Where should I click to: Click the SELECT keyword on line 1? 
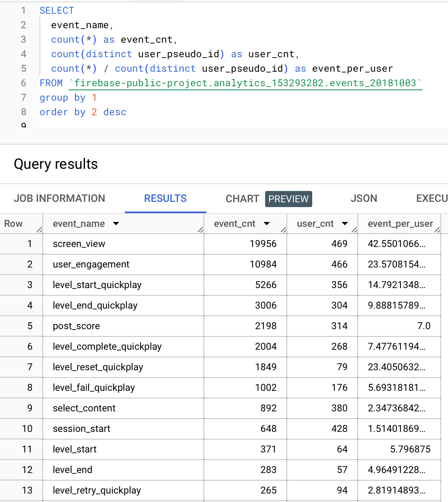coord(57,10)
